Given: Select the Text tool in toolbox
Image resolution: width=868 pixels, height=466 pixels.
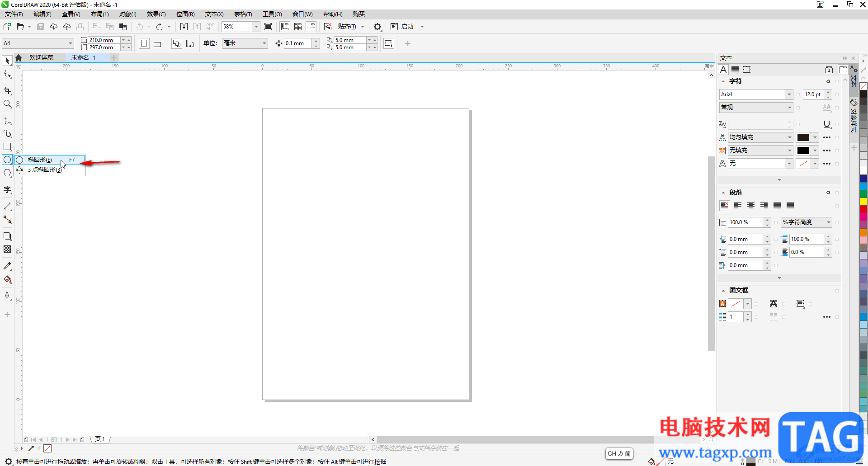Looking at the screenshot, I should 7,190.
